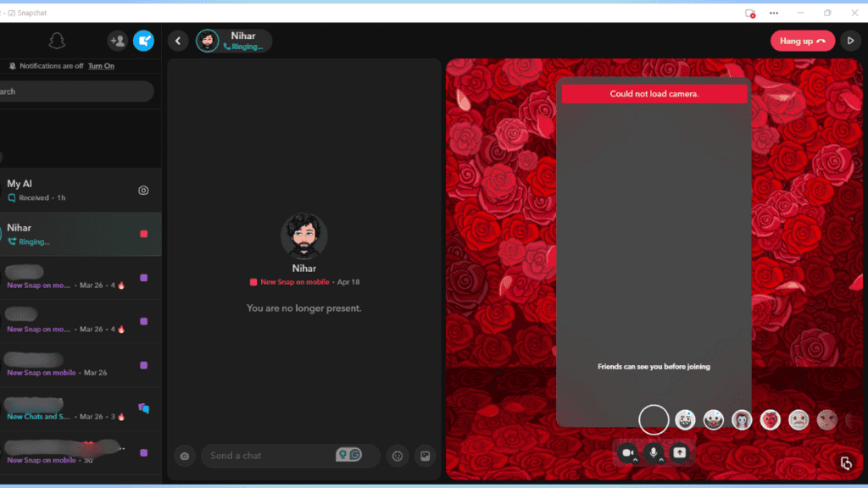Image resolution: width=868 pixels, height=488 pixels.
Task: Go back using the left chevron
Action: [178, 41]
